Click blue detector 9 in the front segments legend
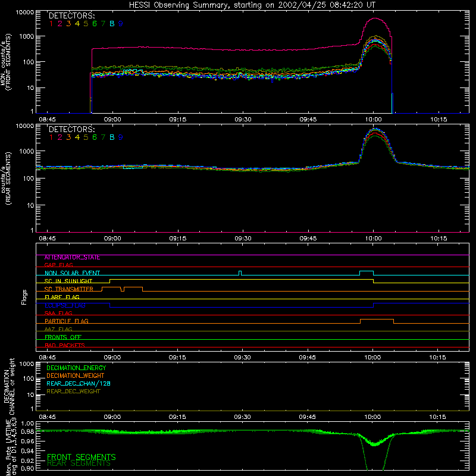476x476 pixels. coord(121,24)
